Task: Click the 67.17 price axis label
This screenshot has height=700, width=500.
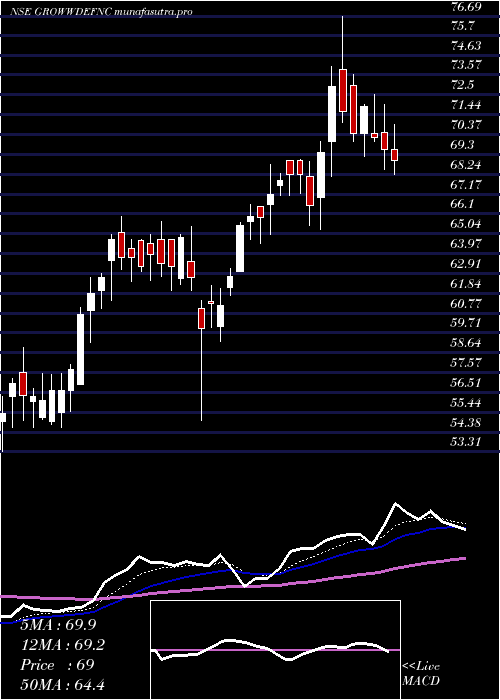Action: pyautogui.click(x=467, y=184)
